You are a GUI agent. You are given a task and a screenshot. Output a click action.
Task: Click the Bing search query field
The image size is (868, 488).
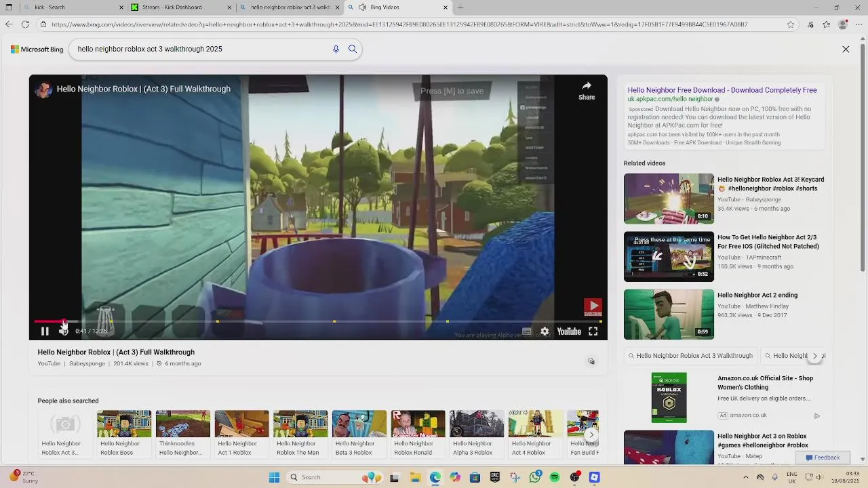(201, 49)
